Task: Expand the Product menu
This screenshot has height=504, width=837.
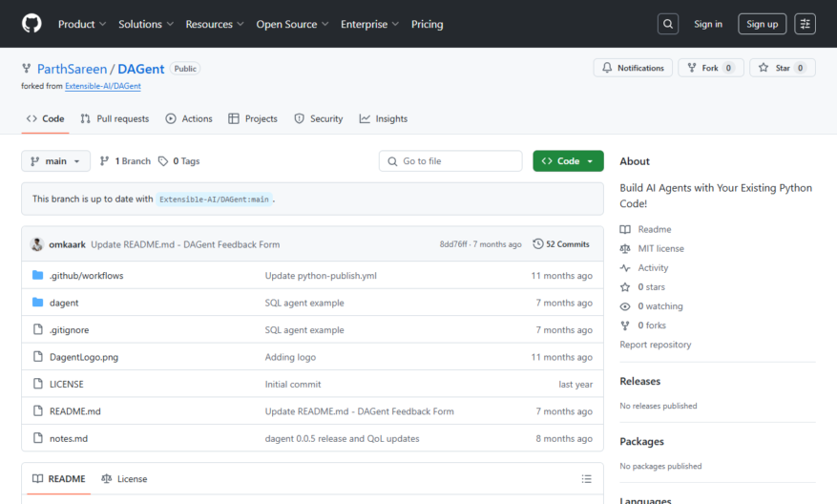Action: click(x=82, y=24)
